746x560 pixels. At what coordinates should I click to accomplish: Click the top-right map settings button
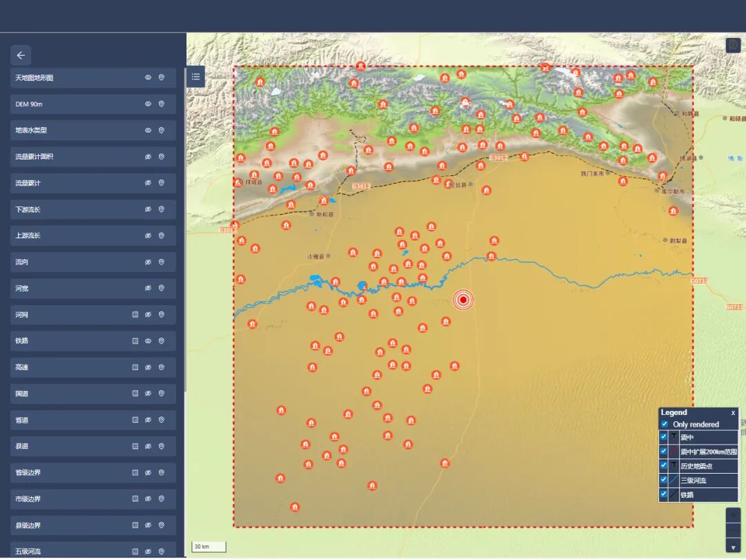click(733, 46)
